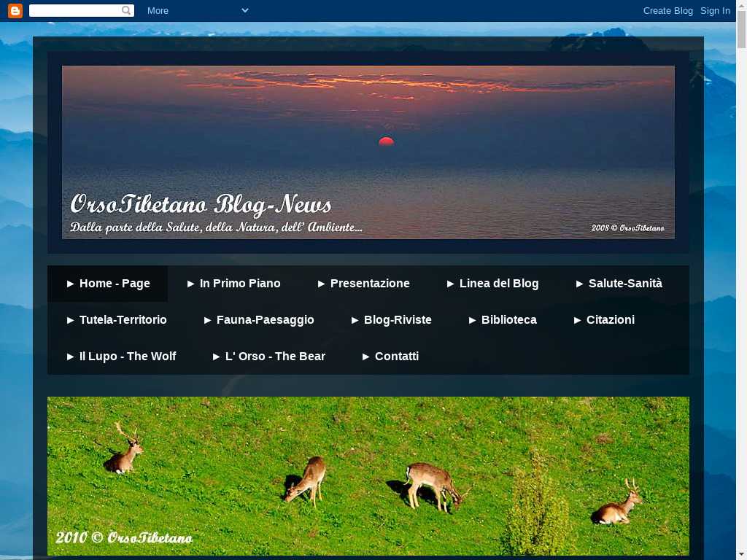The height and width of the screenshot is (560, 747).
Task: Go to In Primo Piano page
Action: tap(233, 284)
